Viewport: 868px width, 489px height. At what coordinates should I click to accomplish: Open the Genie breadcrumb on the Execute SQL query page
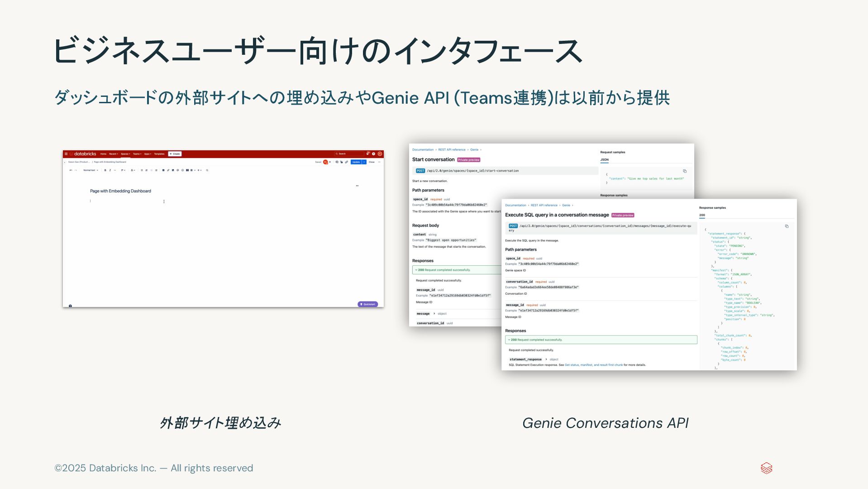coord(566,206)
